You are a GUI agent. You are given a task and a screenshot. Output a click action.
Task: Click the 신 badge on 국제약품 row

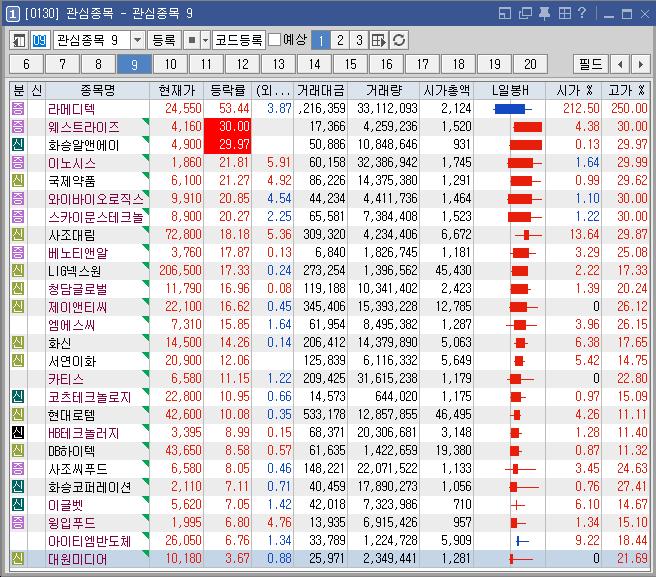coord(18,180)
